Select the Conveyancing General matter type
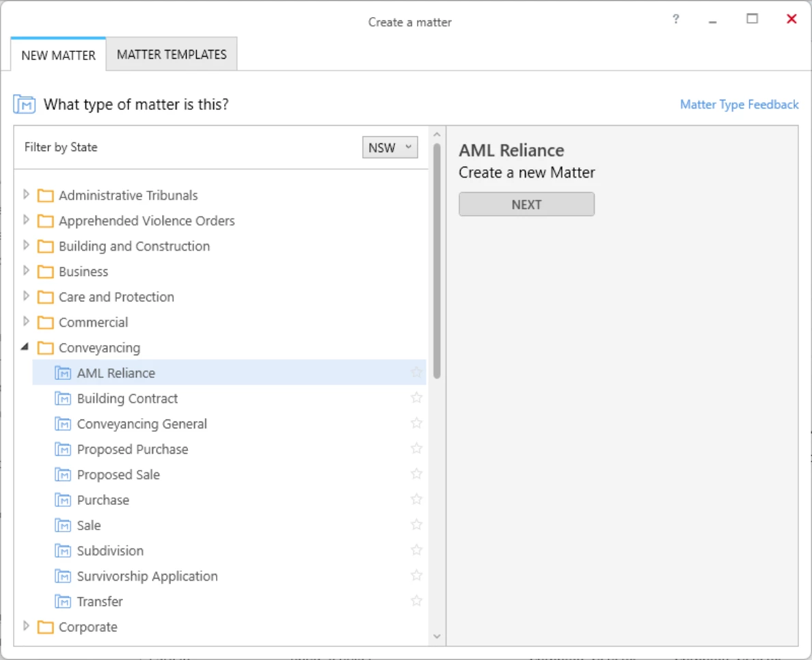 [230, 424]
